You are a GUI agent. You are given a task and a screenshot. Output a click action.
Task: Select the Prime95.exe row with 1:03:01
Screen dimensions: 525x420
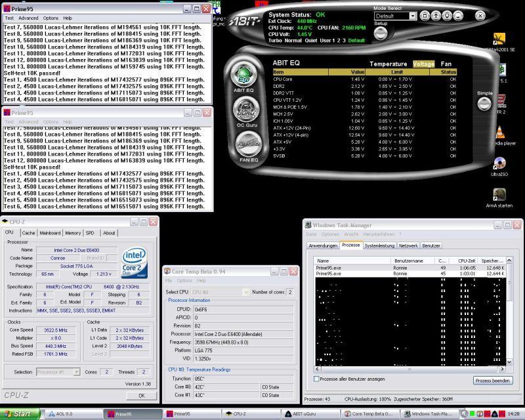[411, 274]
